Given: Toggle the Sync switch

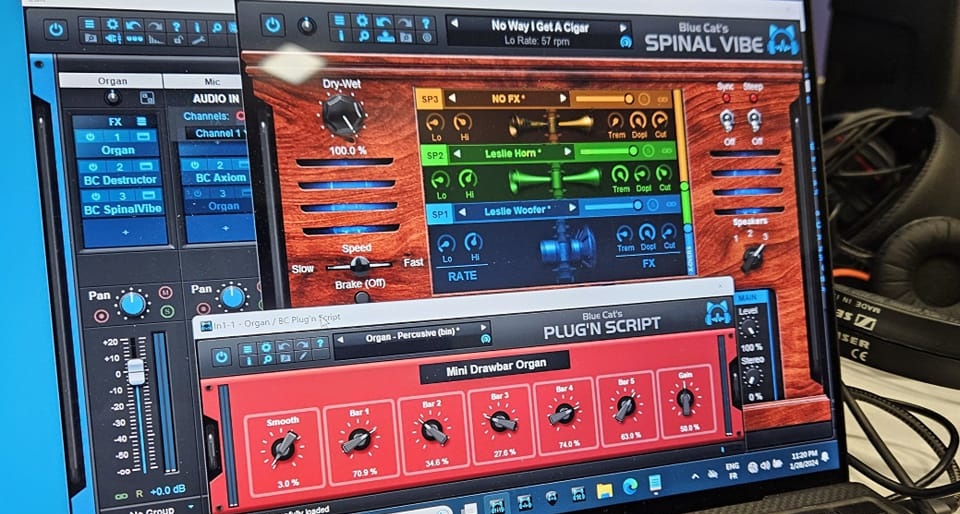Looking at the screenshot, I should pyautogui.click(x=727, y=119).
